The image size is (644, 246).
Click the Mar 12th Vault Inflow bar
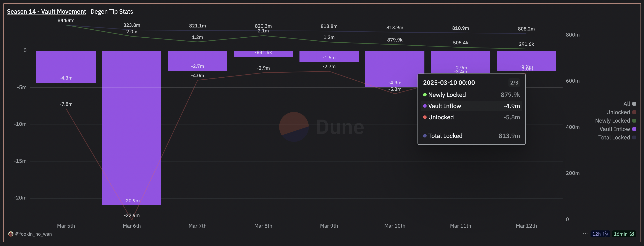(526, 61)
